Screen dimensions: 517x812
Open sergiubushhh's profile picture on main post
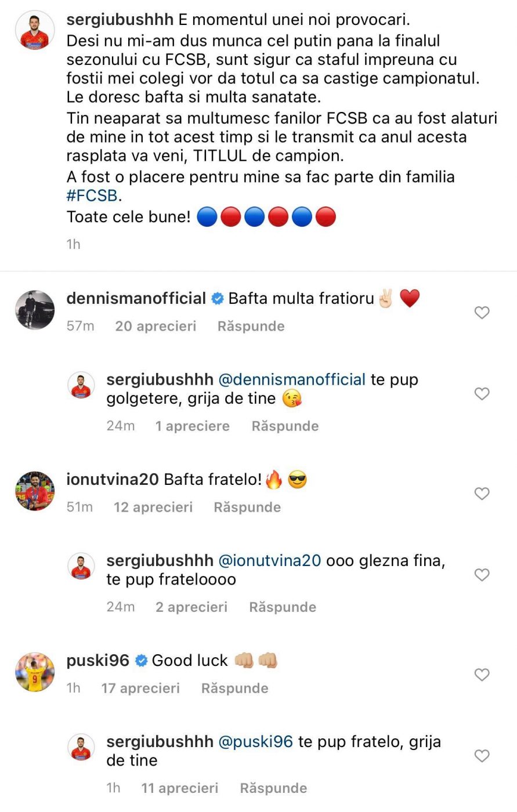pos(35,30)
